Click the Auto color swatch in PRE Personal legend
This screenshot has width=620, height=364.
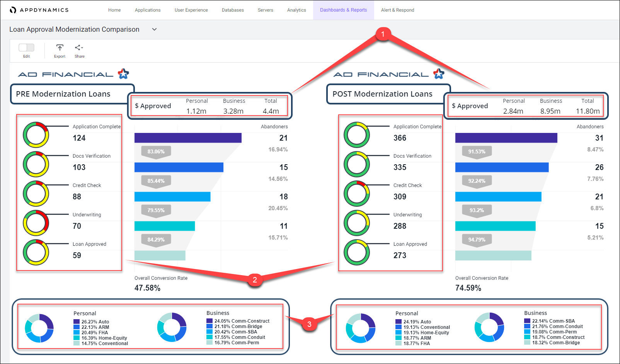point(77,321)
